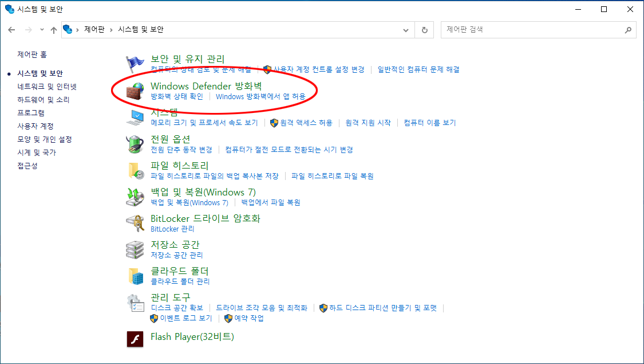Viewport: 644px width, 364px height.
Task: Click 일반적인 컴퓨터 문제 해결 link
Action: (418, 69)
